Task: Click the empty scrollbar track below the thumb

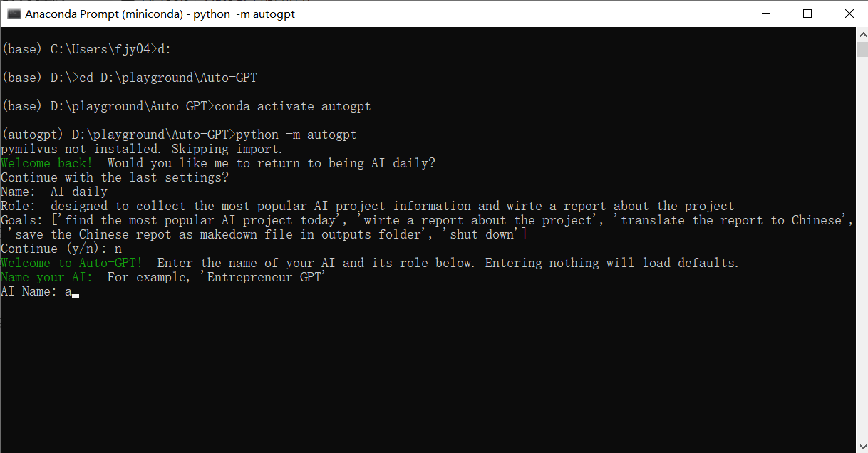Action: coord(862,249)
